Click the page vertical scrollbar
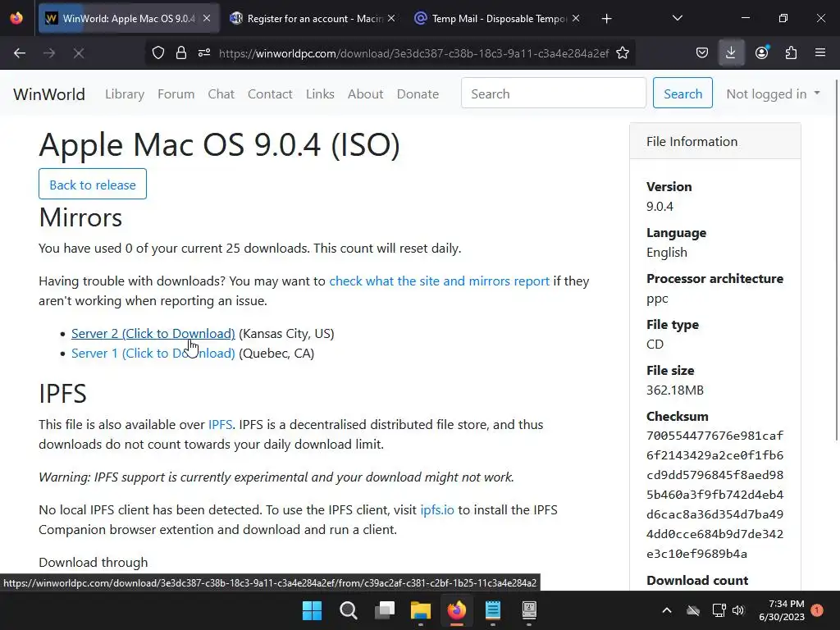This screenshot has width=840, height=630. pyautogui.click(x=836, y=260)
